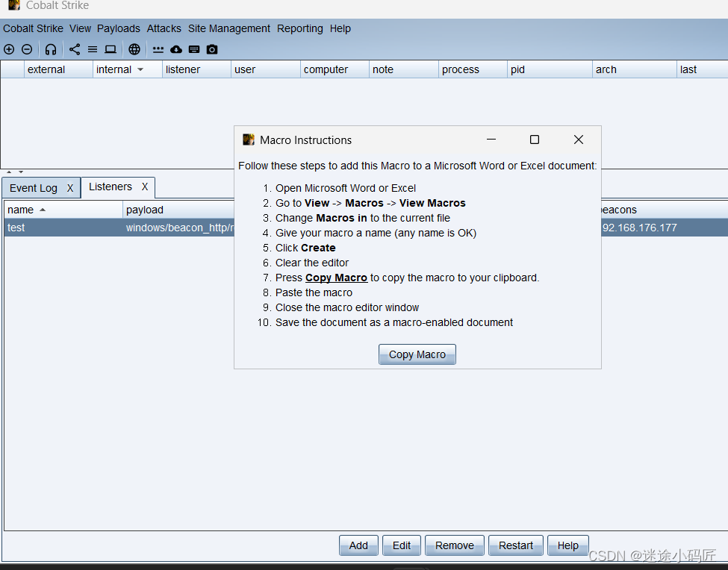The width and height of the screenshot is (728, 570).
Task: Open credentials view (dots) icon
Action: pyautogui.click(x=158, y=49)
